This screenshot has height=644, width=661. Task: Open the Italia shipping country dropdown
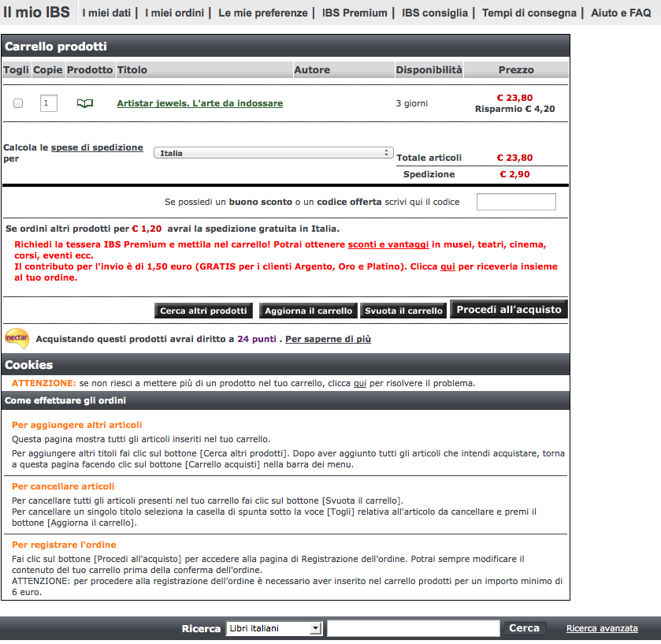click(x=273, y=153)
